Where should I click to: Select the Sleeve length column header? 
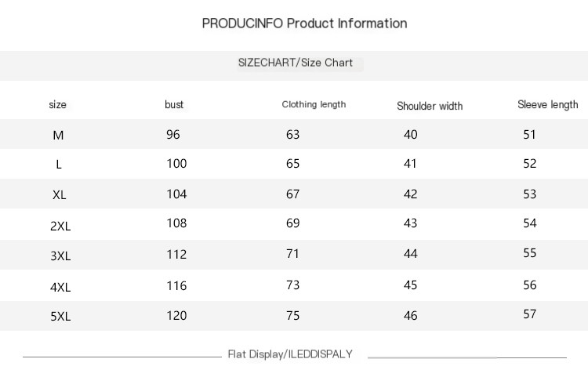548,104
